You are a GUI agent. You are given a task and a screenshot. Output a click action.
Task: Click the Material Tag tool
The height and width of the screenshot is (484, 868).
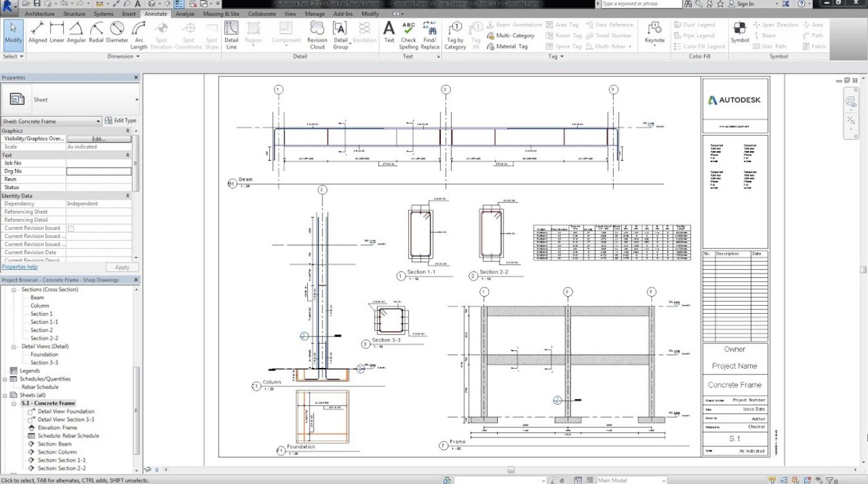(507, 46)
